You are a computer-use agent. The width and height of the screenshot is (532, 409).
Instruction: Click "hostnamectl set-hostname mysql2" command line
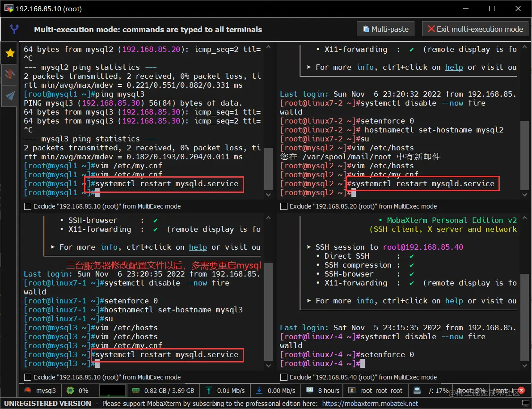point(434,130)
